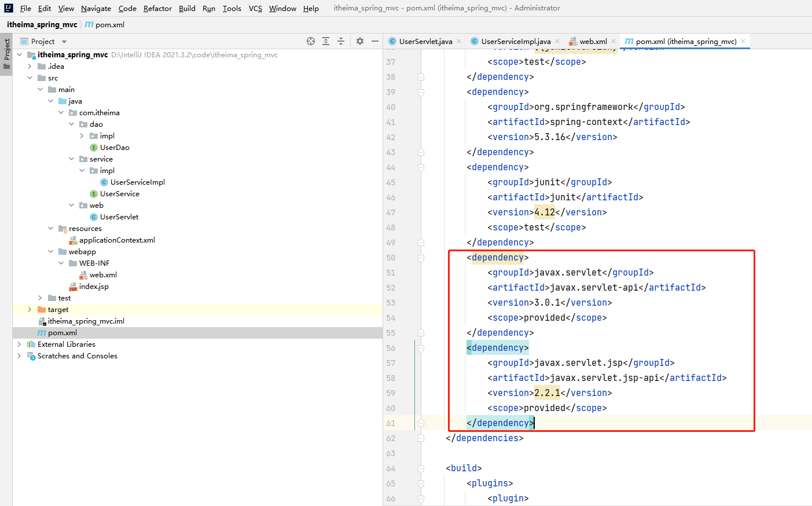Open the File menu

point(25,8)
